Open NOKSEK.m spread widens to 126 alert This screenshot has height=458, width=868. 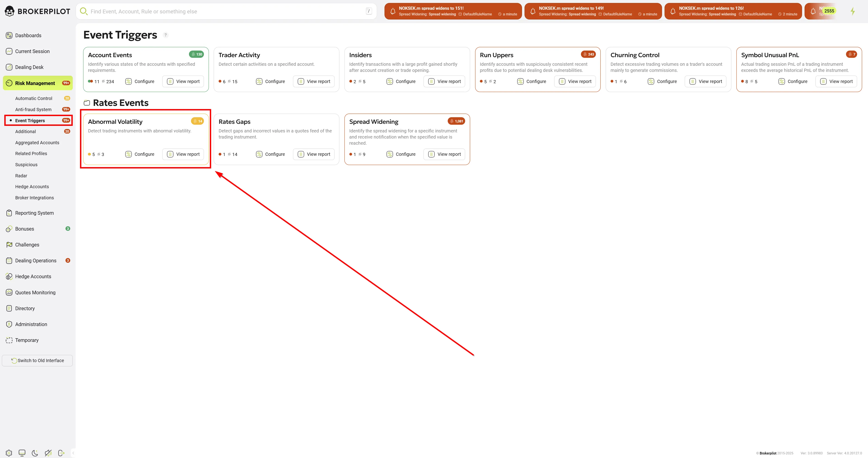click(x=733, y=11)
